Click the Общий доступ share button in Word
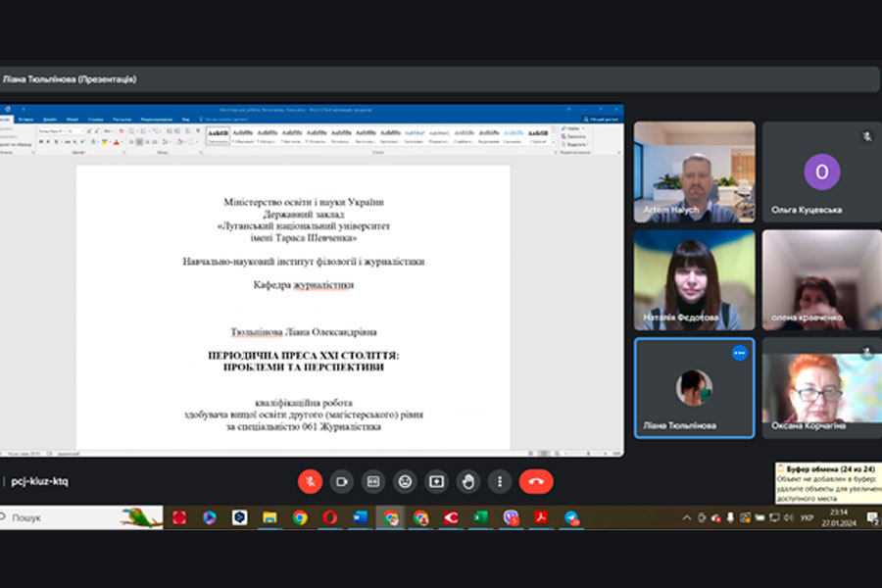Image resolution: width=882 pixels, height=588 pixels. [601, 120]
